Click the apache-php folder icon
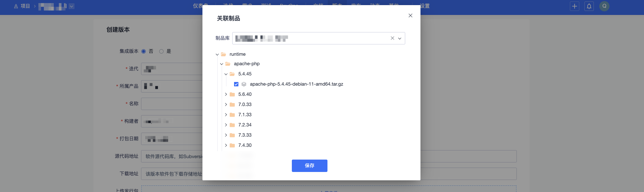Image resolution: width=644 pixels, height=192 pixels. click(228, 64)
